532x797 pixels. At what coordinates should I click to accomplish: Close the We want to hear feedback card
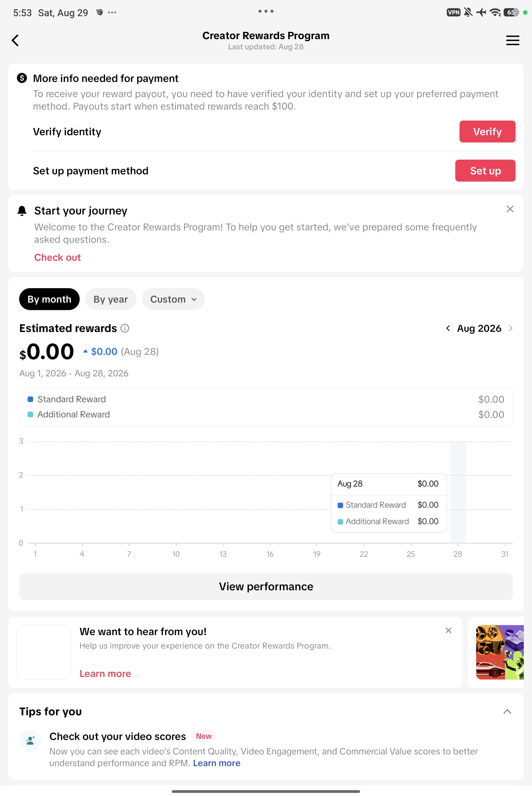click(448, 630)
